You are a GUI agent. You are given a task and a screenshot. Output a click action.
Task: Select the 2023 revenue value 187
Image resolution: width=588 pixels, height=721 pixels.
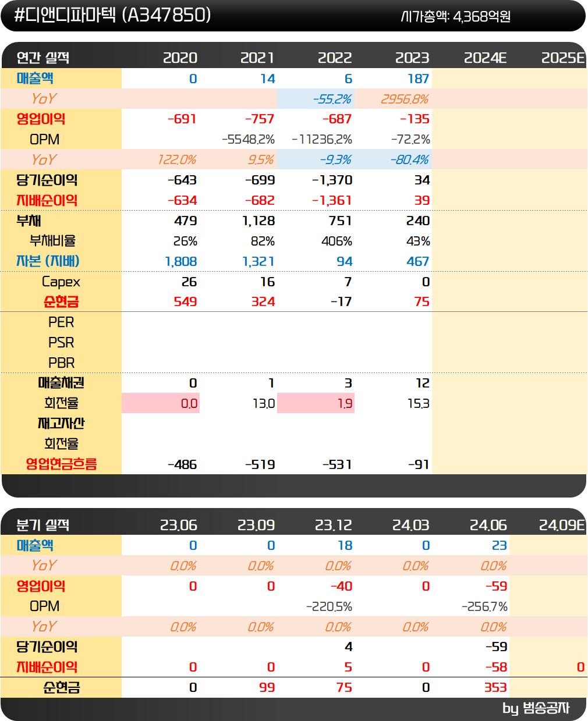coord(418,79)
